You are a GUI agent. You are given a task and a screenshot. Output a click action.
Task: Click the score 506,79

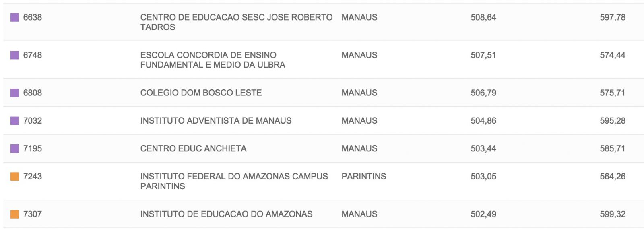pos(483,93)
